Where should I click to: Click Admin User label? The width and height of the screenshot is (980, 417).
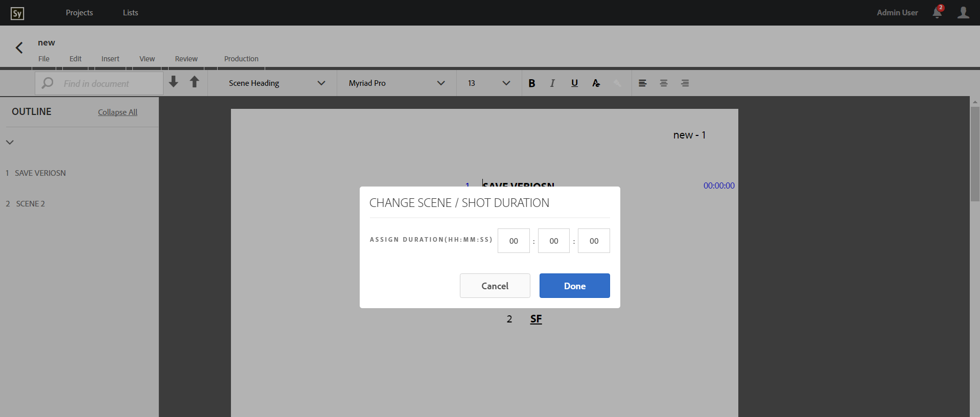tap(897, 13)
